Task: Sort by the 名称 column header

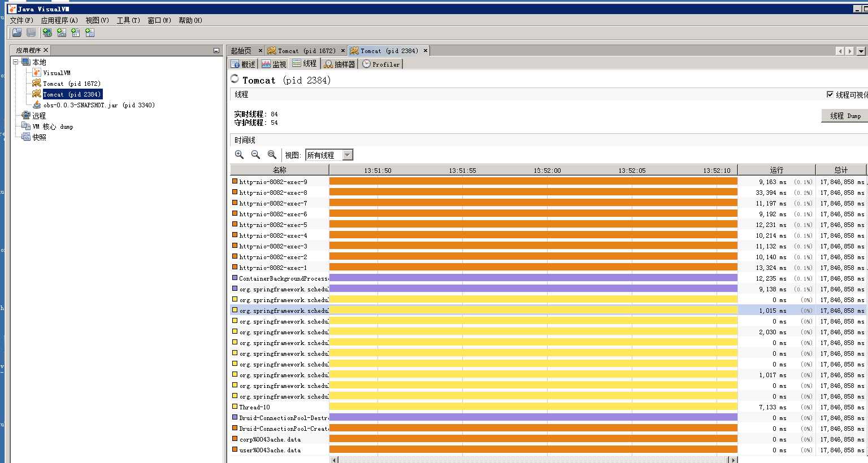Action: click(280, 170)
